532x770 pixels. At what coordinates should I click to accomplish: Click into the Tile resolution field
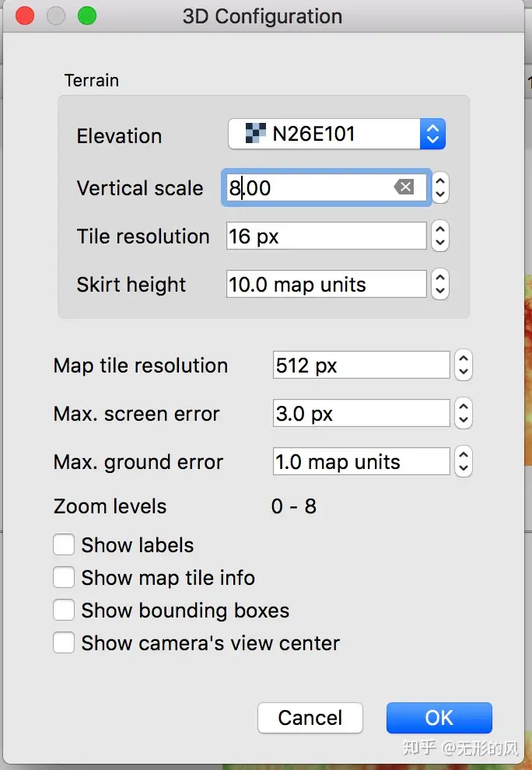tap(327, 236)
